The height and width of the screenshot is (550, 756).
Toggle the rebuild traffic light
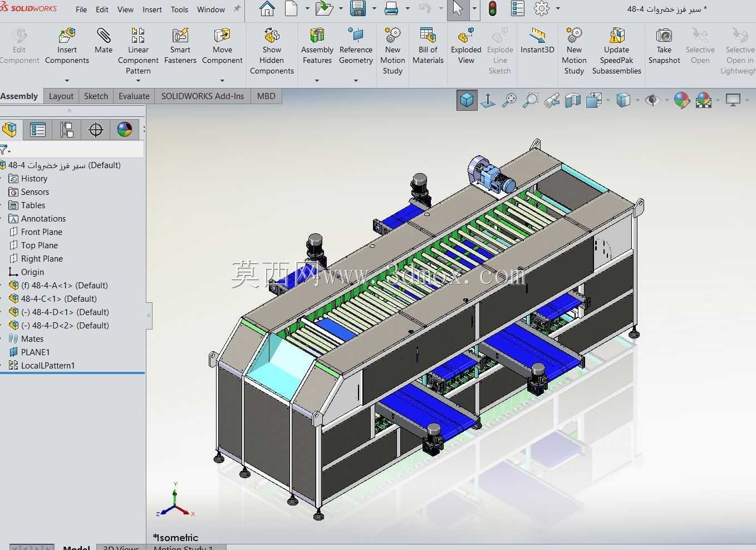[x=492, y=9]
